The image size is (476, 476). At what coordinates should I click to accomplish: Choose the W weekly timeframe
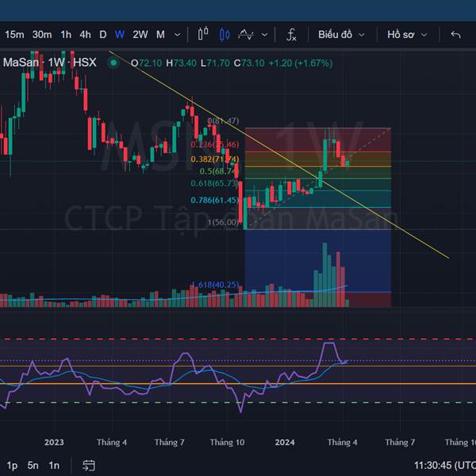pos(120,35)
